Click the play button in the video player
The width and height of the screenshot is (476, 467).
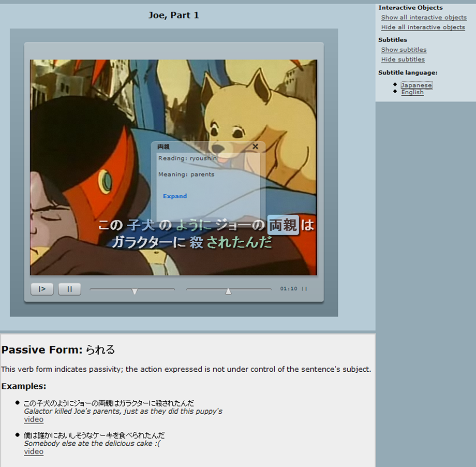click(42, 289)
